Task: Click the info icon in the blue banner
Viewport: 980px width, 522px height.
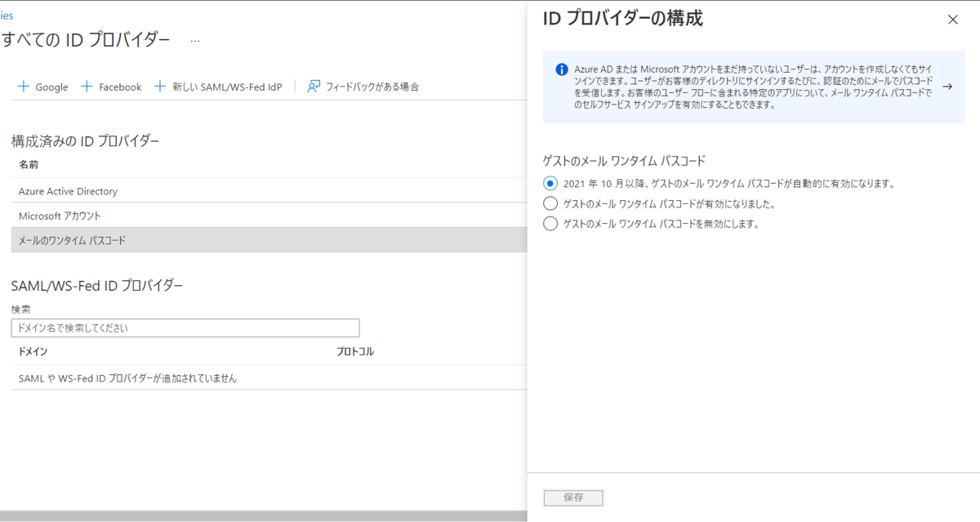Action: [x=562, y=69]
